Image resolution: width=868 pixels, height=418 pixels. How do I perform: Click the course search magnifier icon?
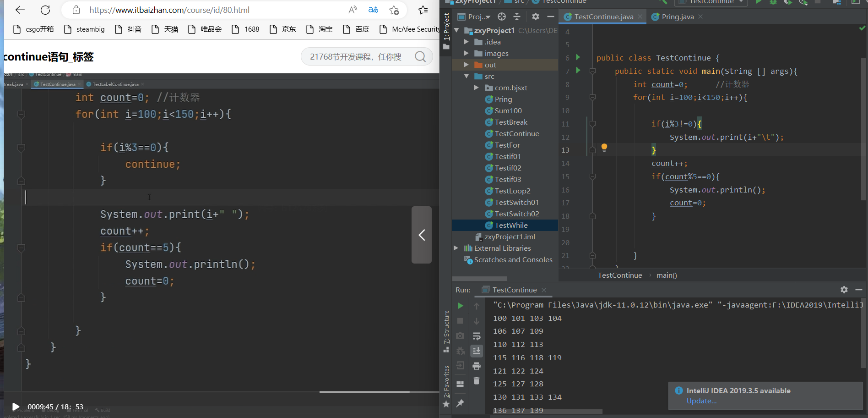point(420,56)
